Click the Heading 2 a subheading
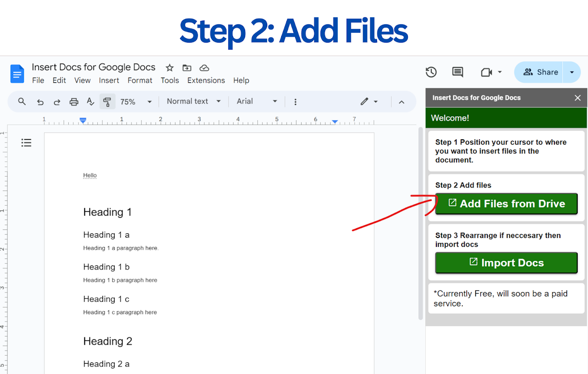 click(106, 364)
